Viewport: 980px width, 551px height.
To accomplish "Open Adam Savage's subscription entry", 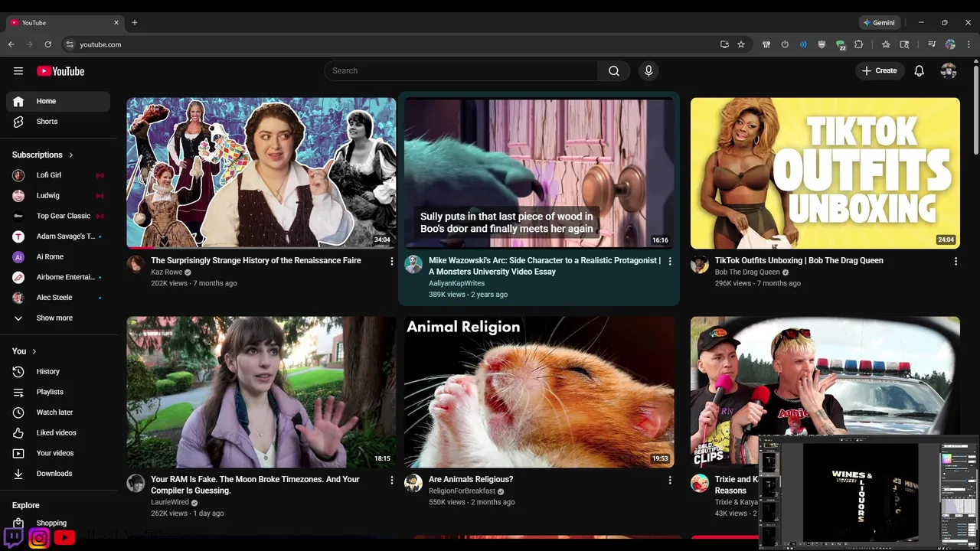I will point(58,236).
